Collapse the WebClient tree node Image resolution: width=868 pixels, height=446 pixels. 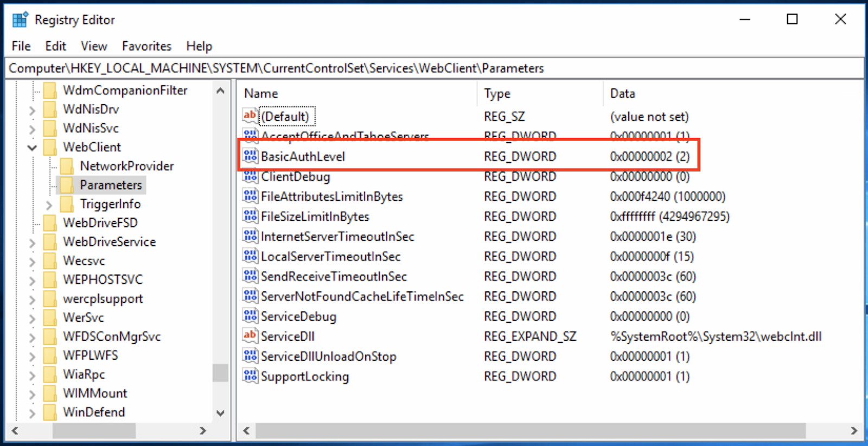click(32, 148)
